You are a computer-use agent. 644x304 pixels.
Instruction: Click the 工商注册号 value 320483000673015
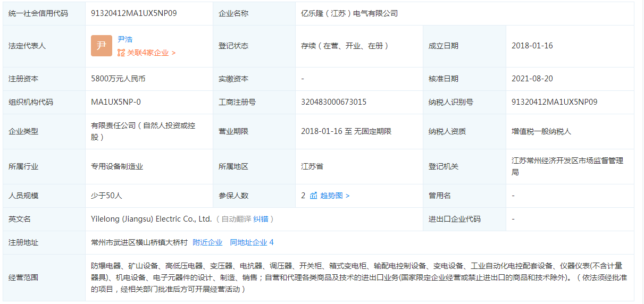pyautogui.click(x=333, y=102)
